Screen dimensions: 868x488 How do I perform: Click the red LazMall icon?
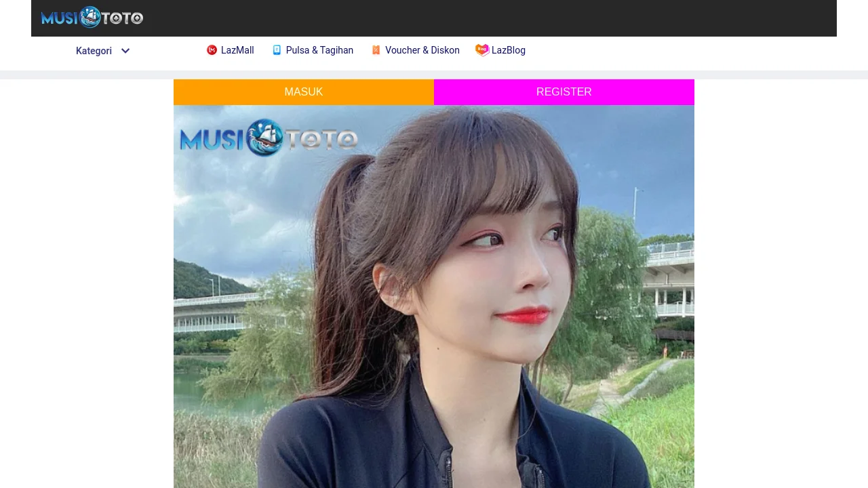(x=212, y=50)
